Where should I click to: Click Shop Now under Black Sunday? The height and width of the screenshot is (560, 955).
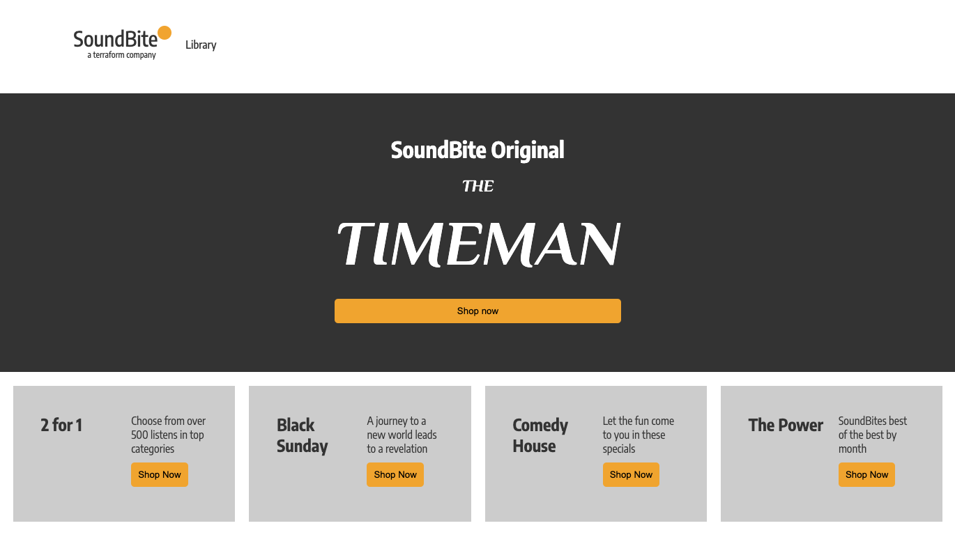coord(395,475)
